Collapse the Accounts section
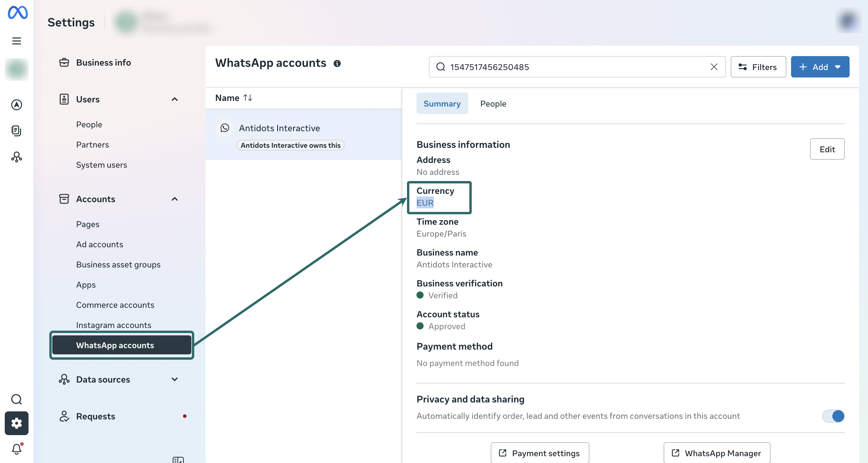Screen dimensions: 868x463 pos(175,199)
